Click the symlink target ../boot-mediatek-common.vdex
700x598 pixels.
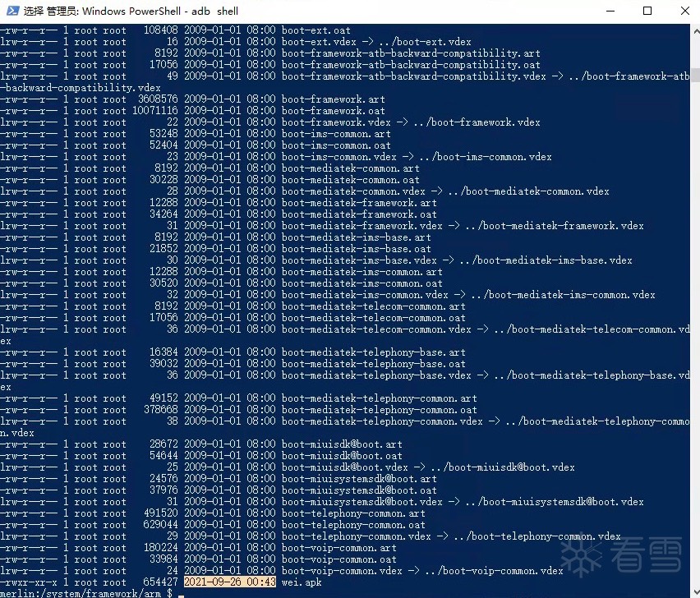point(529,191)
